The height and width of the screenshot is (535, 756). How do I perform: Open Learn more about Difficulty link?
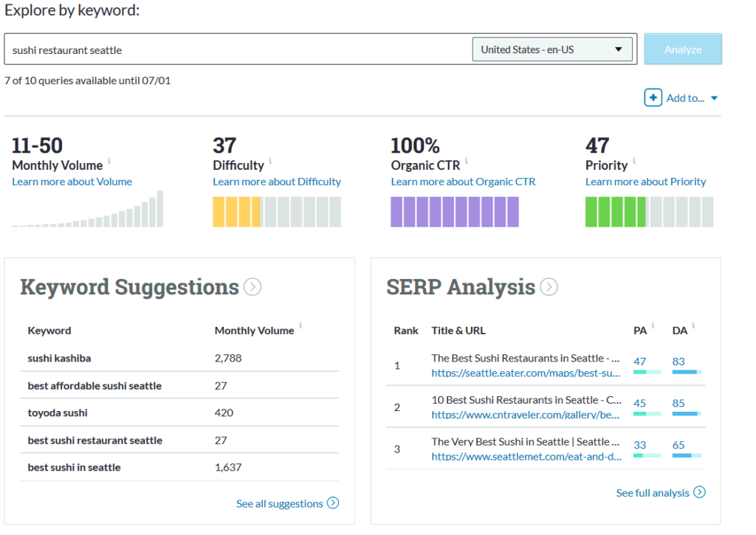click(277, 182)
